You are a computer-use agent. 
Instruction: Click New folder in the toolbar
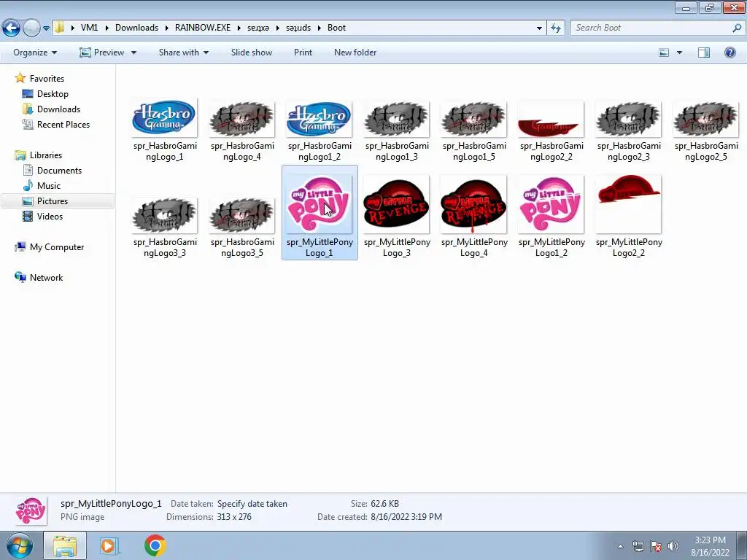click(x=355, y=52)
